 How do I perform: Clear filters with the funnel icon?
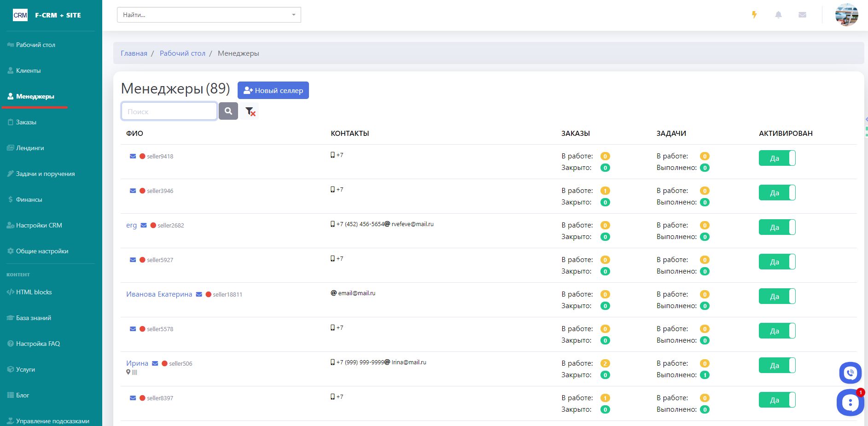pyautogui.click(x=250, y=111)
